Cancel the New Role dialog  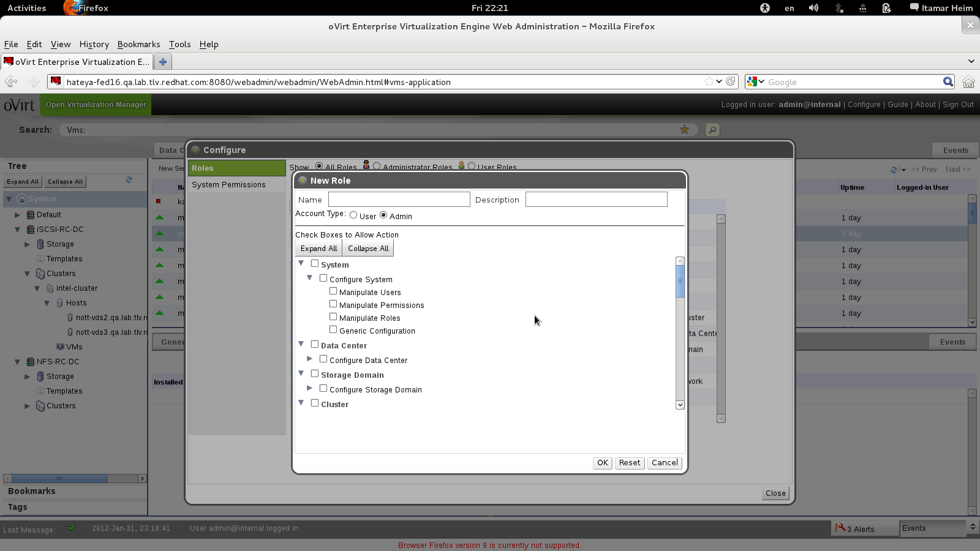(665, 463)
